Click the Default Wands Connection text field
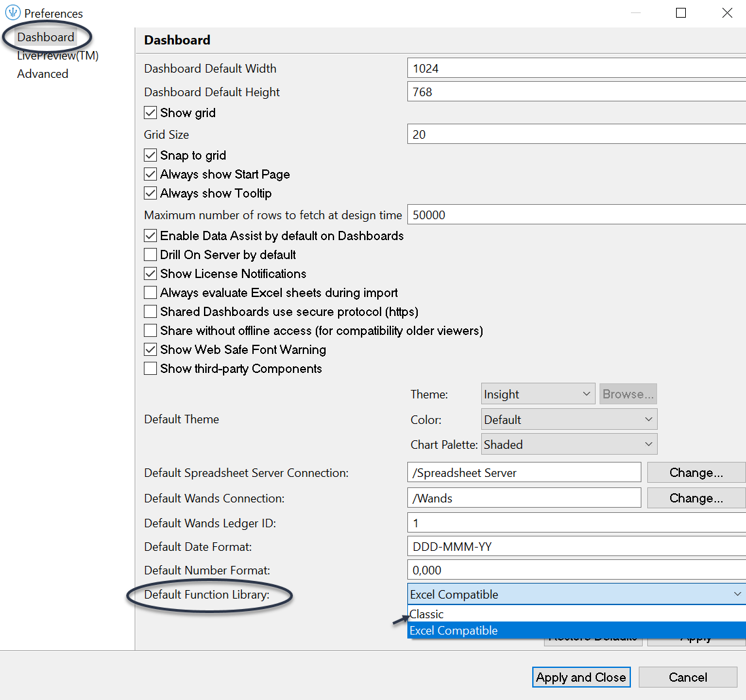This screenshot has width=746, height=700. point(524,498)
